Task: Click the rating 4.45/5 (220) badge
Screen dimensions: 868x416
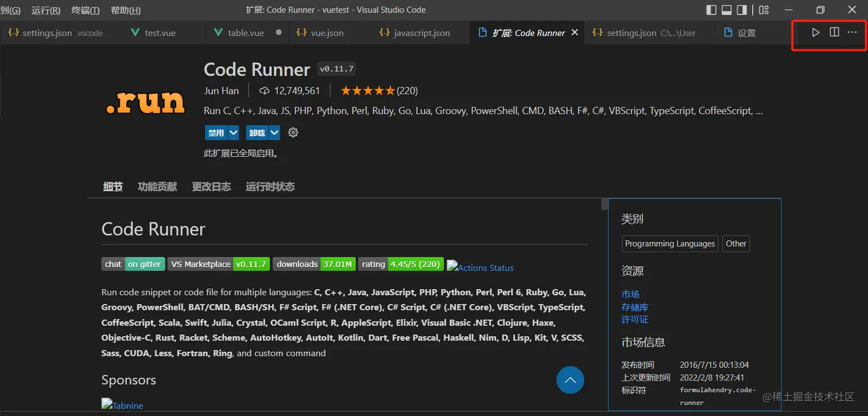Action: pyautogui.click(x=401, y=264)
